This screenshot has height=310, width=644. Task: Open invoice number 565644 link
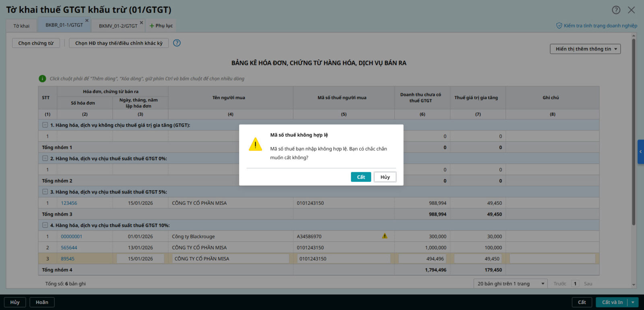69,248
